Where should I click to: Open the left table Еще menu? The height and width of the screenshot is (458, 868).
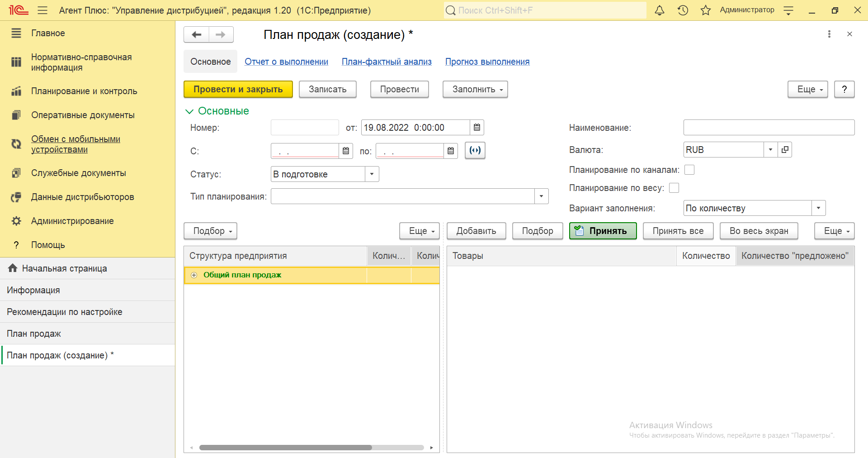pos(420,231)
